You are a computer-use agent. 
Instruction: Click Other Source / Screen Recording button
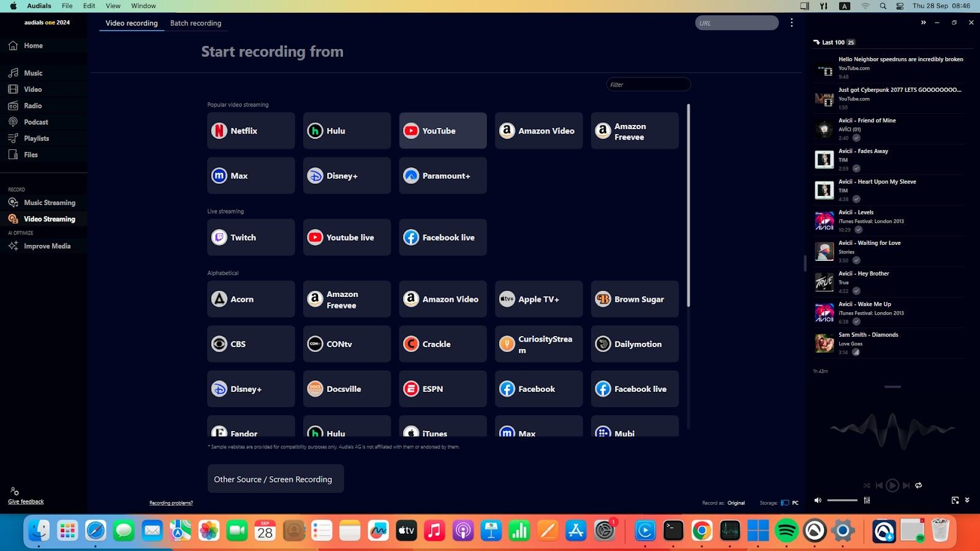click(276, 479)
